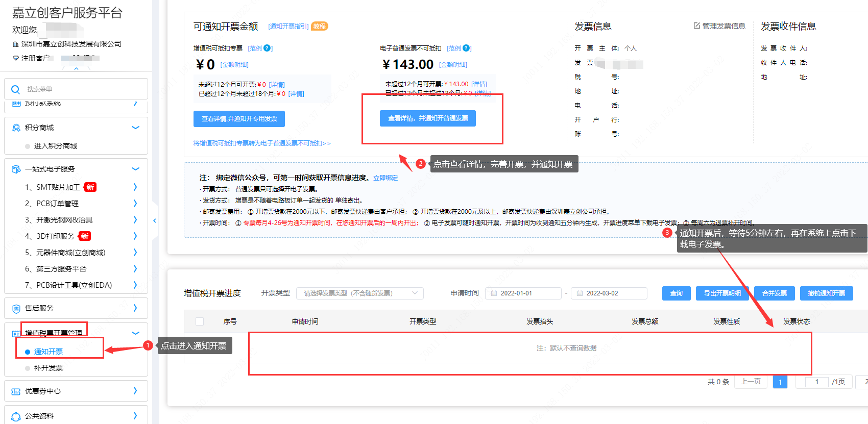
Task: Expand the SMT贴片加工 submenu arrow
Action: coord(135,187)
